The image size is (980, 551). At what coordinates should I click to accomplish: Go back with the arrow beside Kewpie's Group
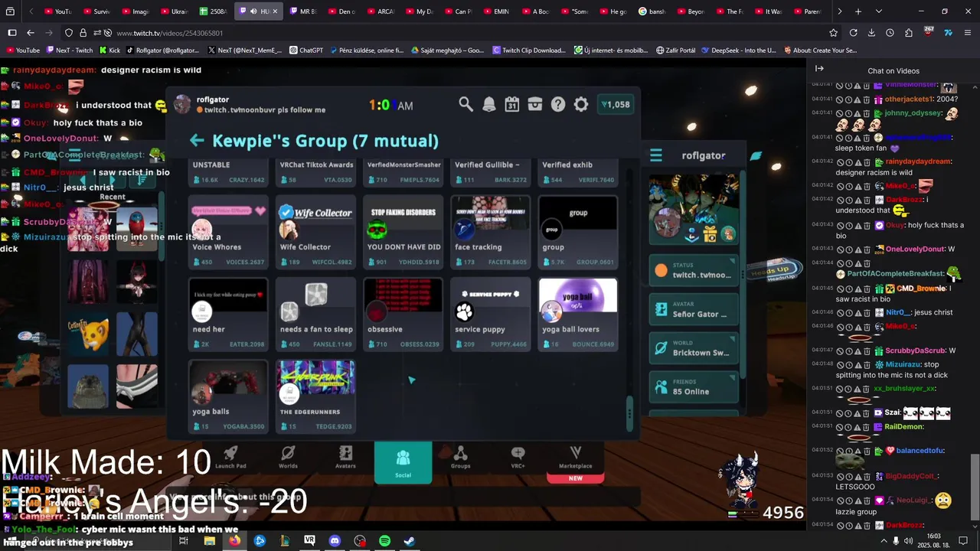click(x=197, y=140)
